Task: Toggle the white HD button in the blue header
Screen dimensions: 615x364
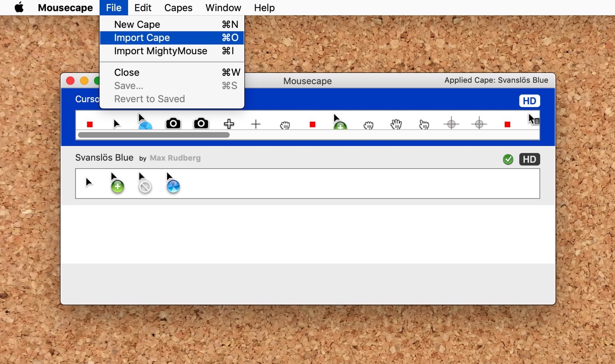Action: pos(529,101)
